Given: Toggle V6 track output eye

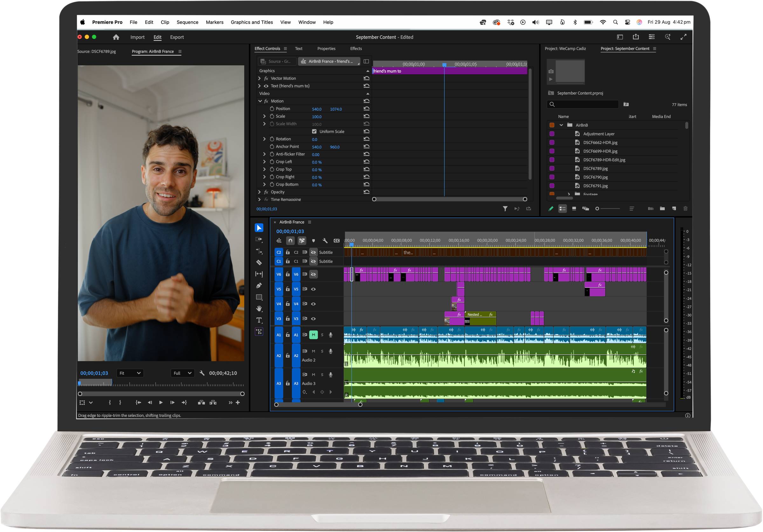Looking at the screenshot, I should coord(313,274).
